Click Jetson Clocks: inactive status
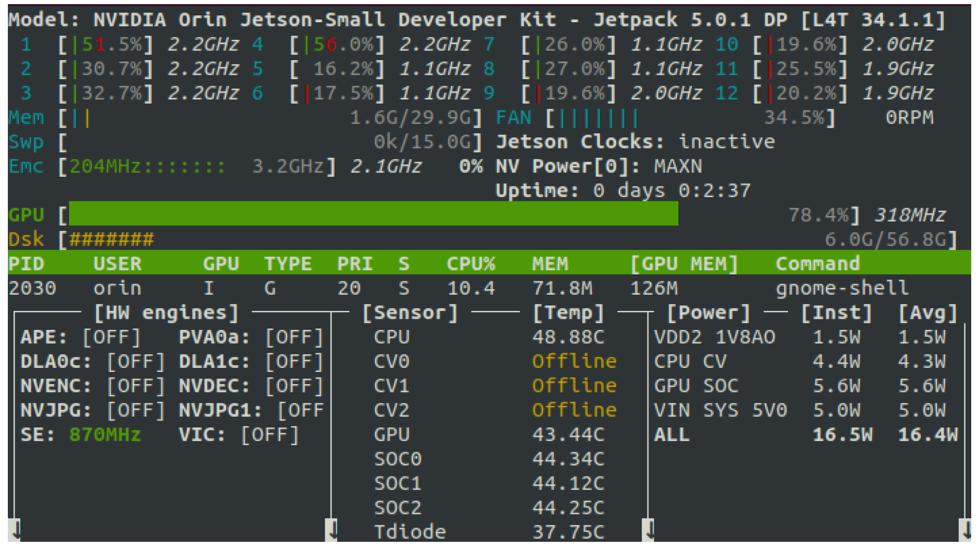 635,142
